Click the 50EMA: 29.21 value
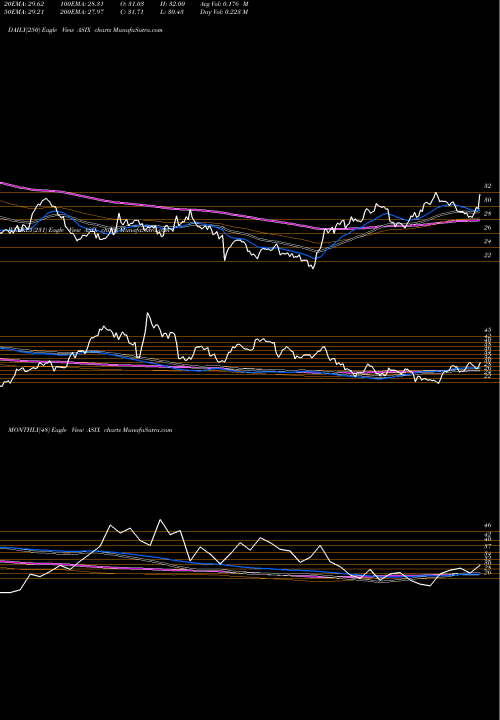 24,12
